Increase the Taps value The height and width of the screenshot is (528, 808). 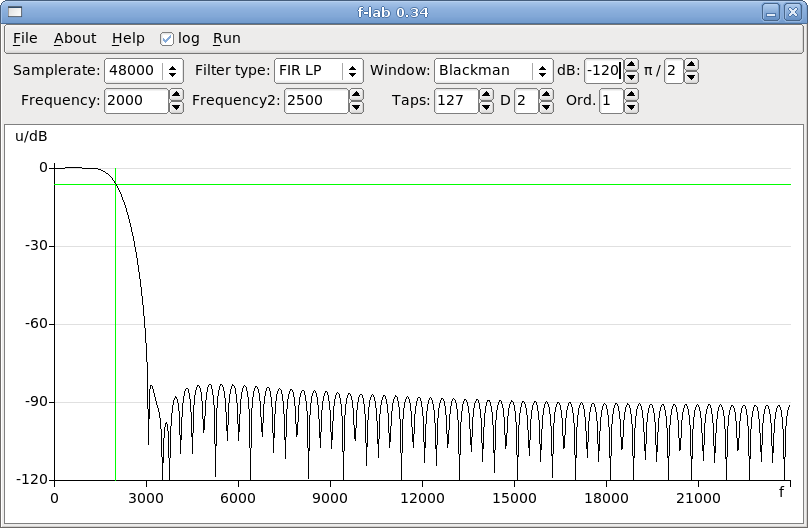(486, 95)
